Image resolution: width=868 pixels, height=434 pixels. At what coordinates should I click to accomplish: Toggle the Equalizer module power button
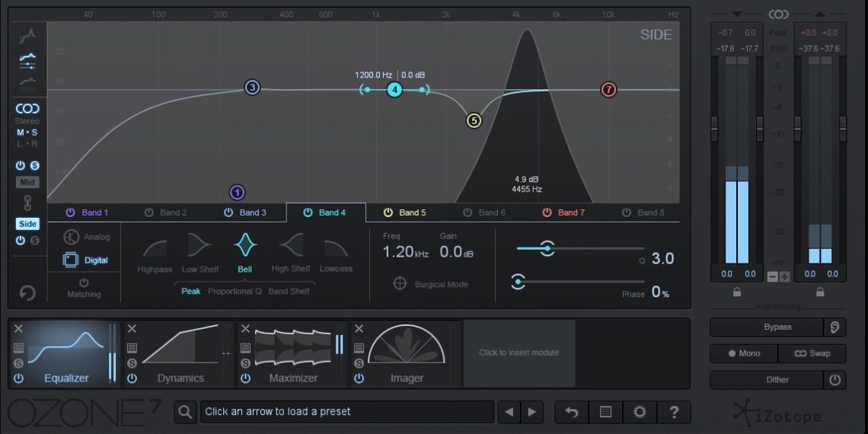(18, 378)
